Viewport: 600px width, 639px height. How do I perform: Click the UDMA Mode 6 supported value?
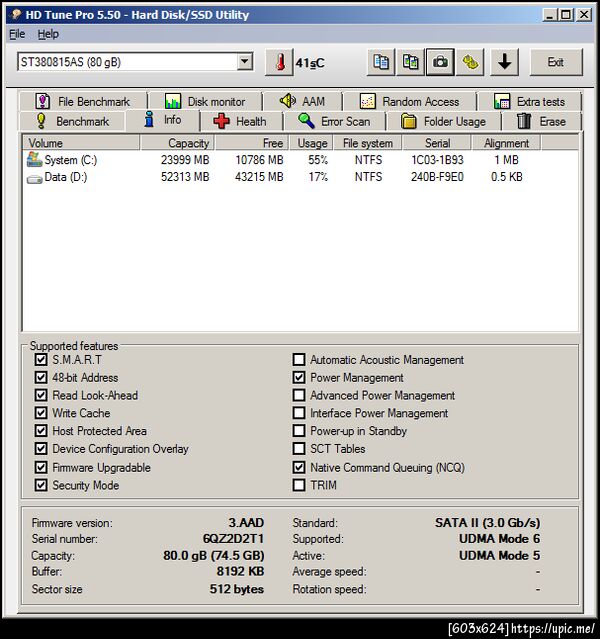click(x=499, y=539)
